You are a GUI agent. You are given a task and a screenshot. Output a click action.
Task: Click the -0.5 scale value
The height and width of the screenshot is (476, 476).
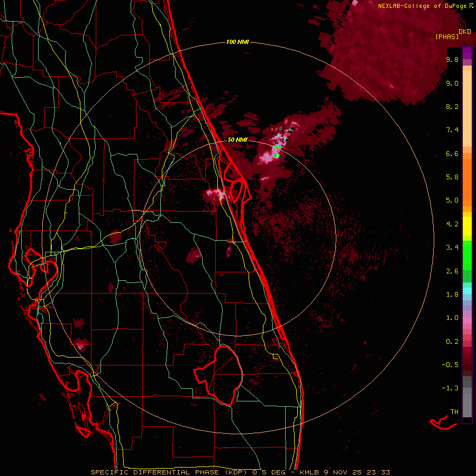click(450, 365)
